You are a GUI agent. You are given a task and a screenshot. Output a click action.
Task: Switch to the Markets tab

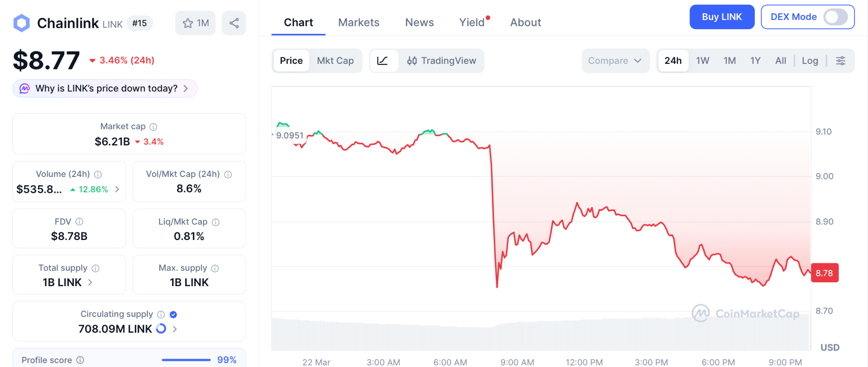pos(359,22)
